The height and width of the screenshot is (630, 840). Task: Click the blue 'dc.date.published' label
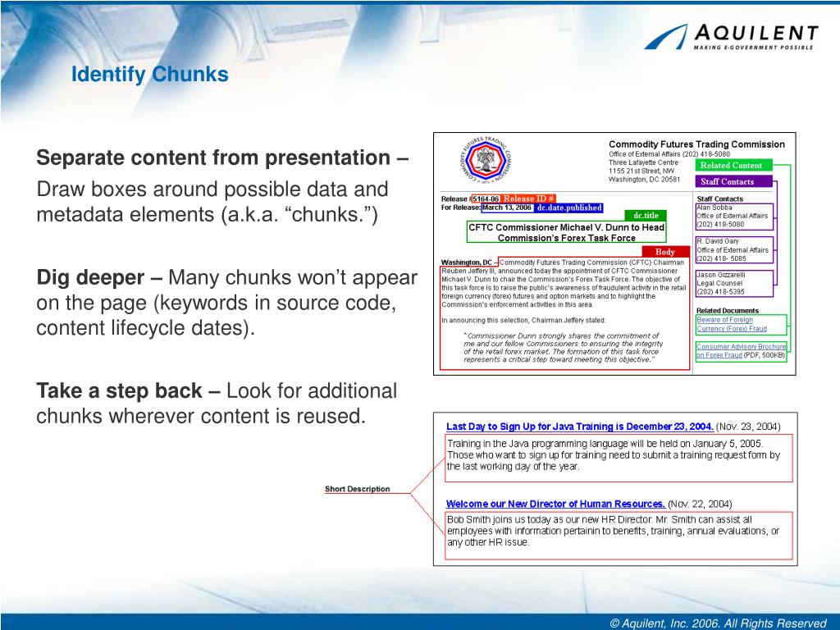coord(568,208)
